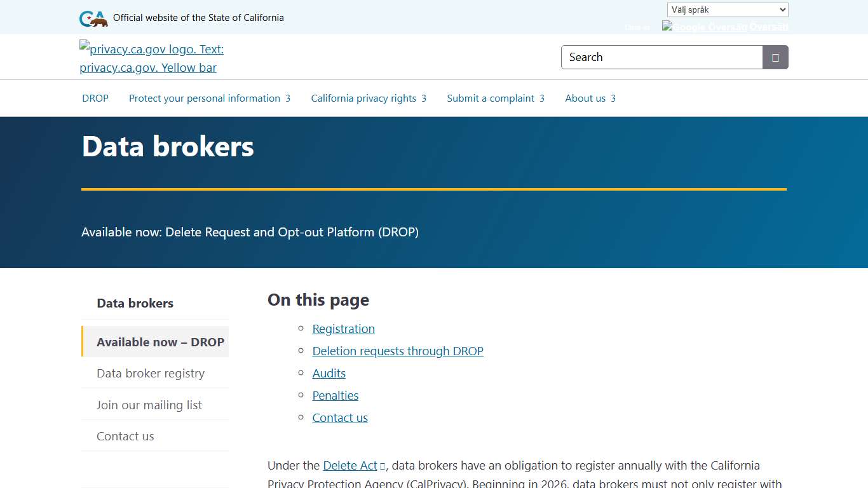Open the Välj språk language selector
The height and width of the screenshot is (488, 868).
726,9
